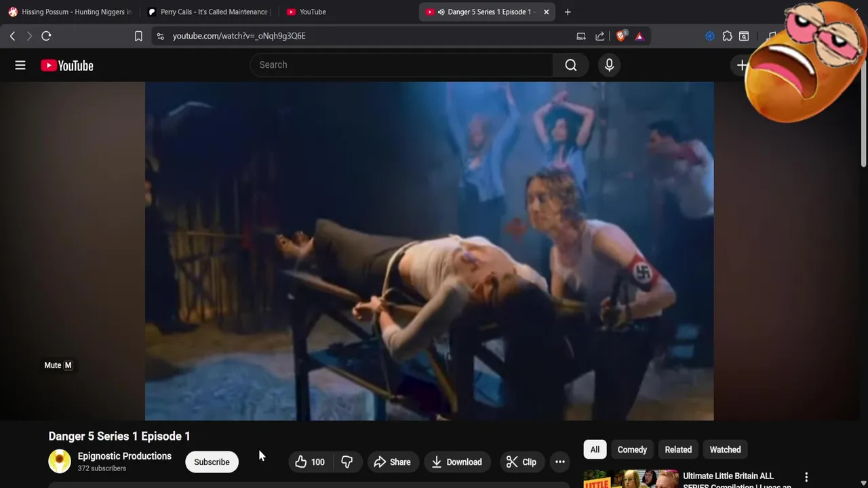Screen dimensions: 868x488
Task: Start voice search with the microphone
Action: pos(609,65)
